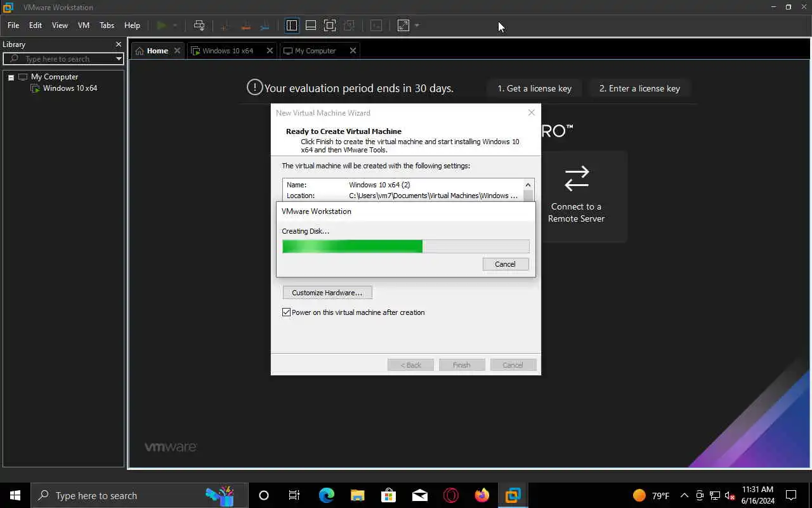Close the New Virtual Machine Wizard
Viewport: 812px width, 508px height.
click(x=531, y=112)
